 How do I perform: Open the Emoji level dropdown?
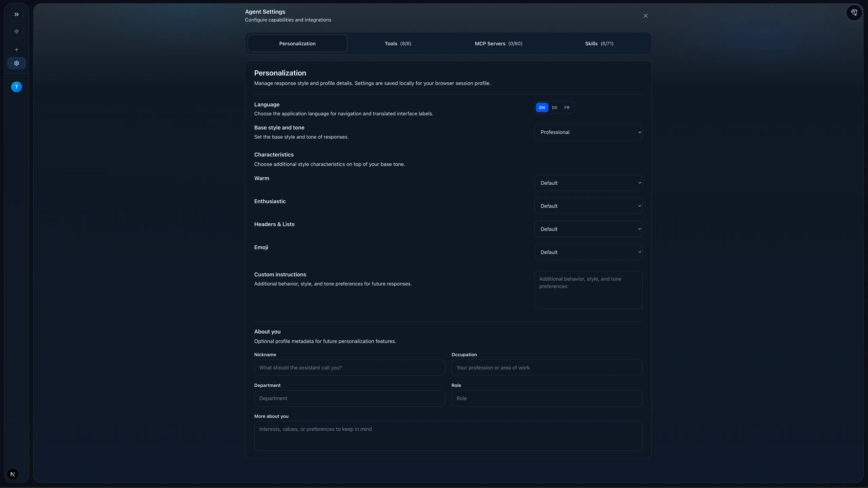(588, 252)
